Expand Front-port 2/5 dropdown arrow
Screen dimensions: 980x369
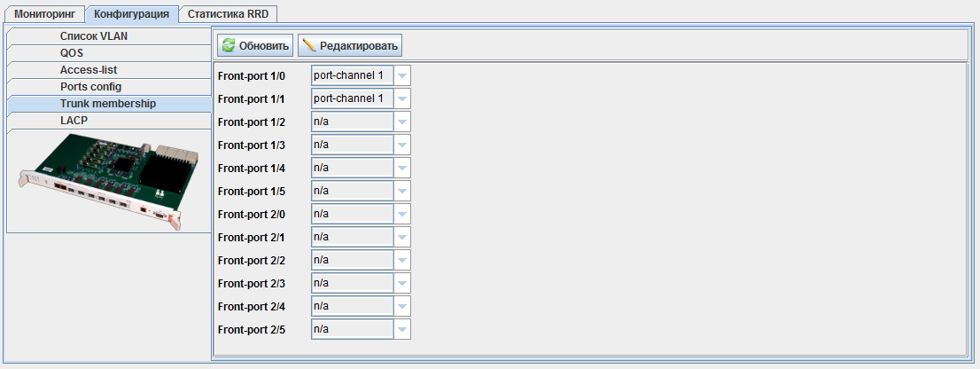(402, 329)
